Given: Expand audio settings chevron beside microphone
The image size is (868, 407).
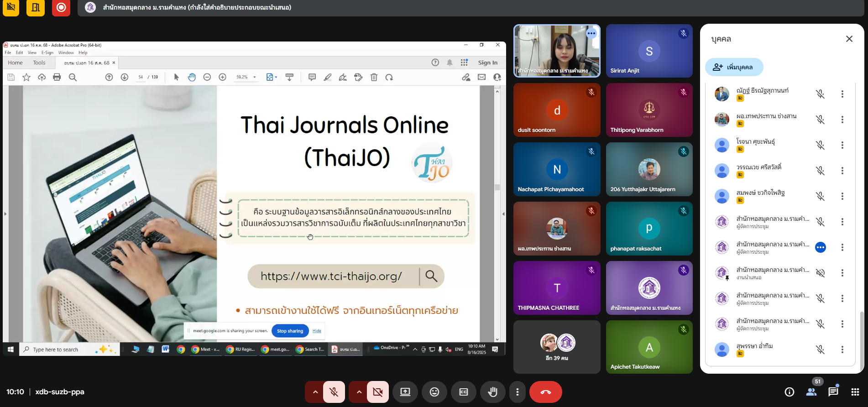Looking at the screenshot, I should [315, 392].
